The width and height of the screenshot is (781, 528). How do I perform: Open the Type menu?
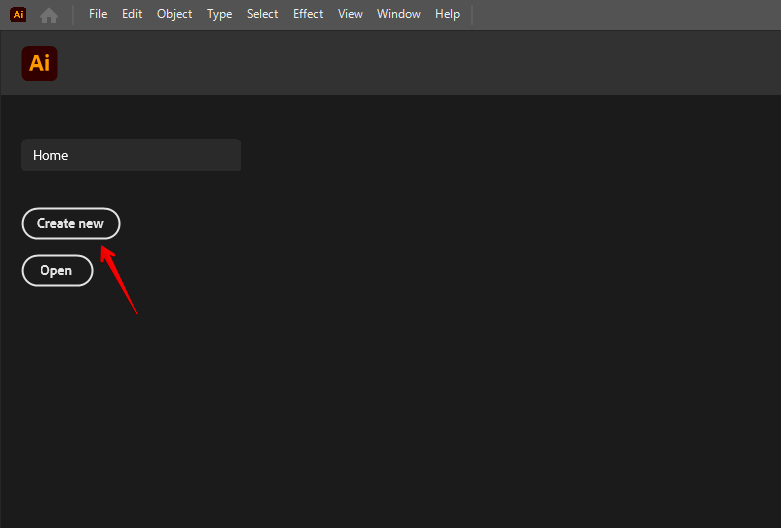point(220,14)
